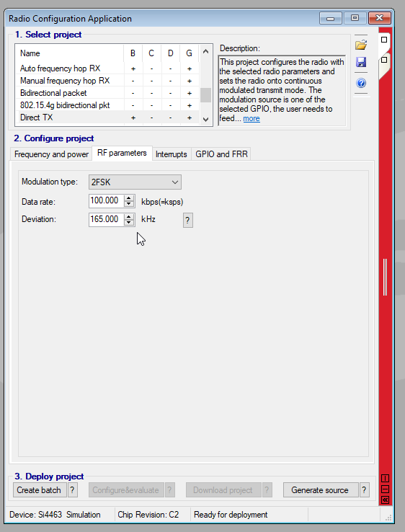The width and height of the screenshot is (405, 532).
Task: Toggle the second square on red sidebar
Action: 384,60
